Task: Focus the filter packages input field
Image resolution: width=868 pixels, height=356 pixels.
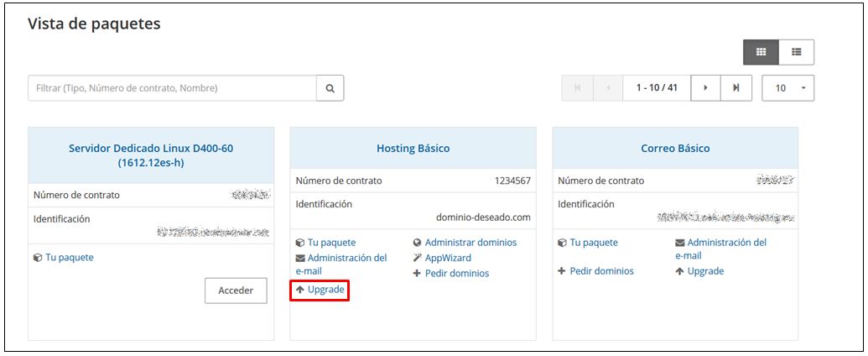Action: [x=172, y=88]
